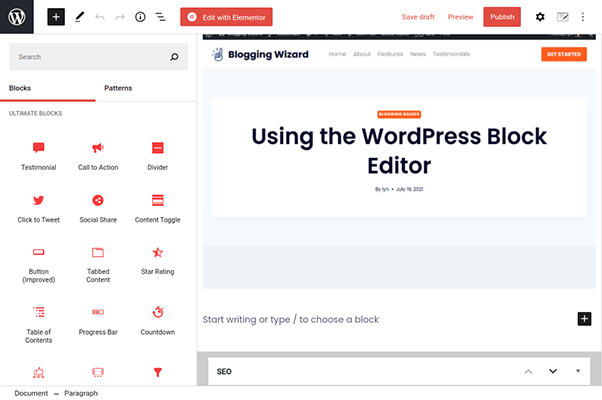The height and width of the screenshot is (400, 602).
Task: Switch to the Blocks tab
Action: [x=20, y=88]
